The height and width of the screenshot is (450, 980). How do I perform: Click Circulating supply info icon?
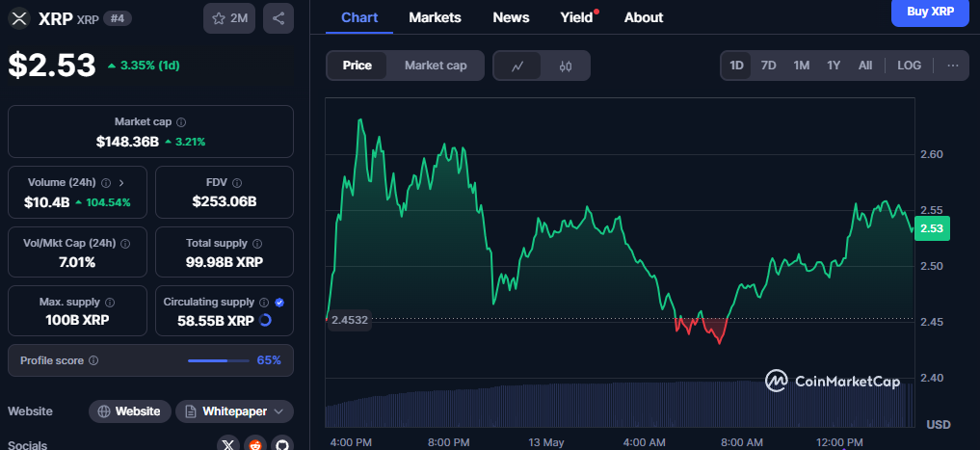coord(264,303)
